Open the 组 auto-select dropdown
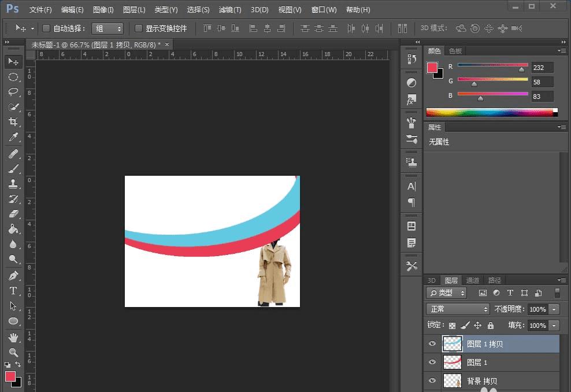Viewport: 571px width, 392px height. pyautogui.click(x=107, y=28)
